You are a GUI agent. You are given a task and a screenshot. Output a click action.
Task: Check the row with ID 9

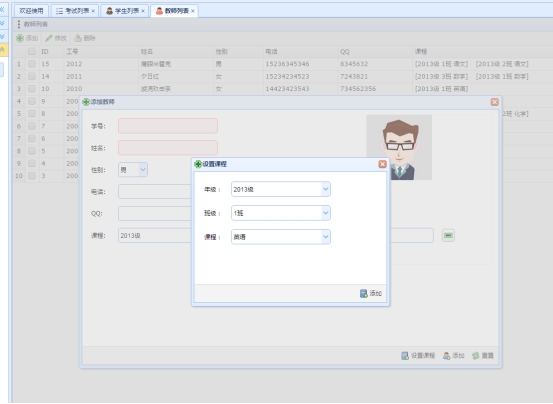point(32,101)
